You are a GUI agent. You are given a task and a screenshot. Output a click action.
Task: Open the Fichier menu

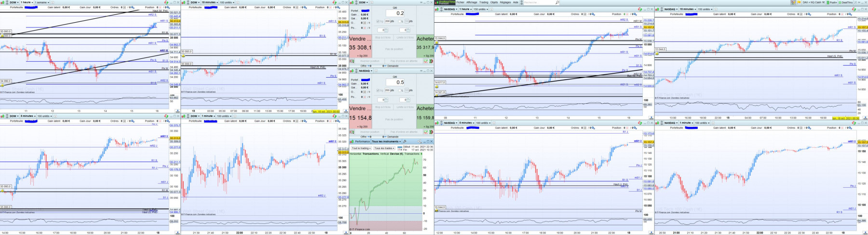tap(460, 2)
